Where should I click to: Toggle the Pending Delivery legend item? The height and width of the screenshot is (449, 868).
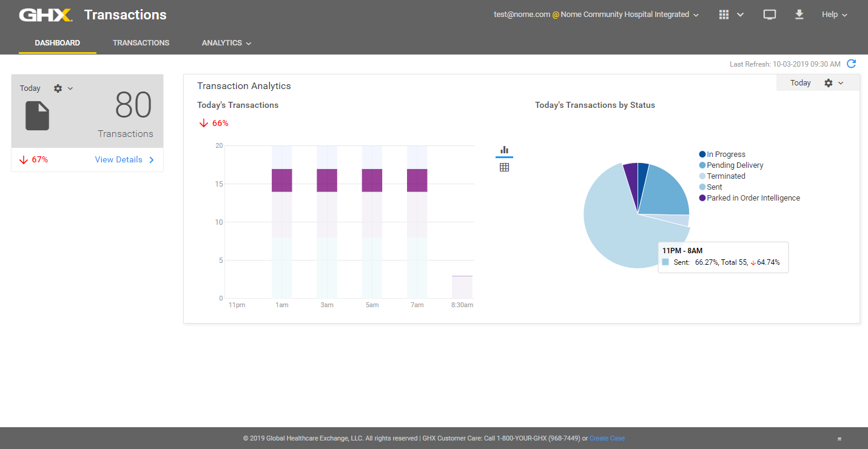point(735,165)
